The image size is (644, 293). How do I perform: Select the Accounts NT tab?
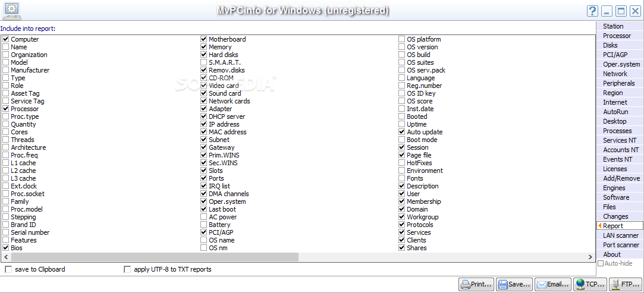[x=620, y=150]
